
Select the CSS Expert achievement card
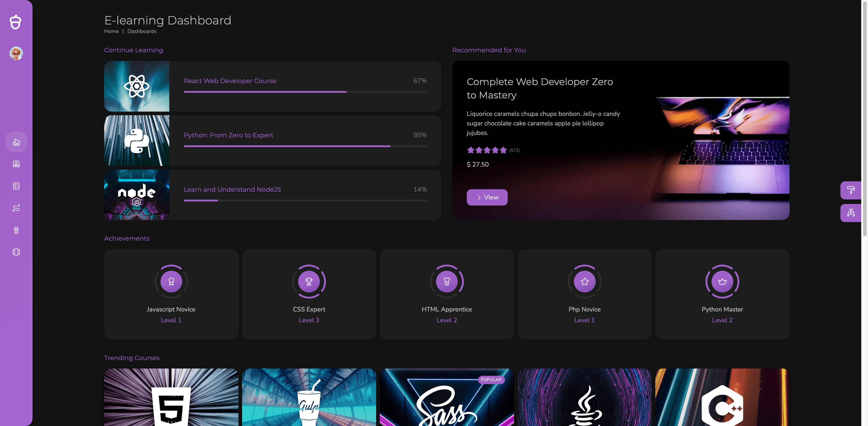(309, 294)
